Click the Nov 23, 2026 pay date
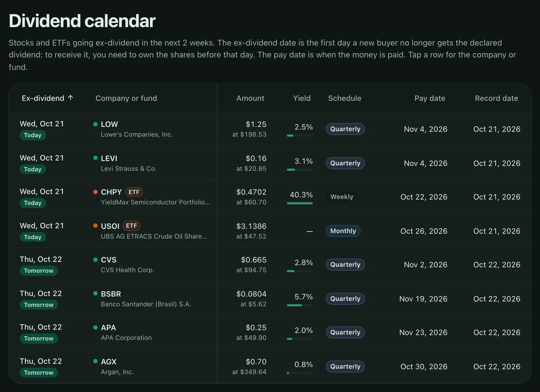Viewport: 540px width, 392px height. pyautogui.click(x=423, y=332)
